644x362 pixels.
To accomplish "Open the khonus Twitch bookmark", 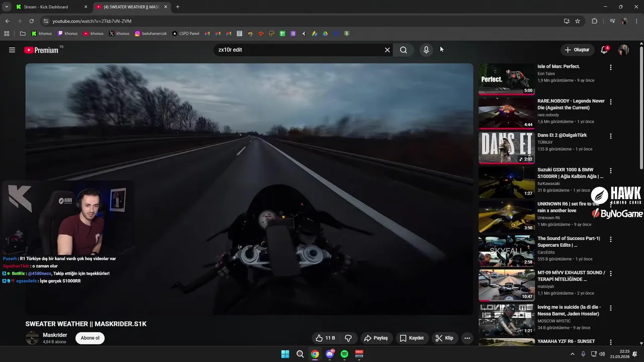I will click(68, 34).
